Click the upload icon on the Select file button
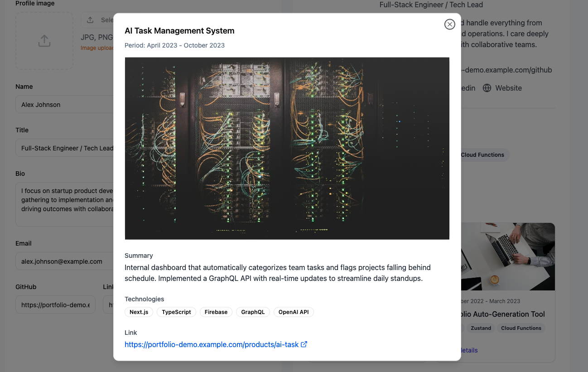The height and width of the screenshot is (372, 588). 90,19
